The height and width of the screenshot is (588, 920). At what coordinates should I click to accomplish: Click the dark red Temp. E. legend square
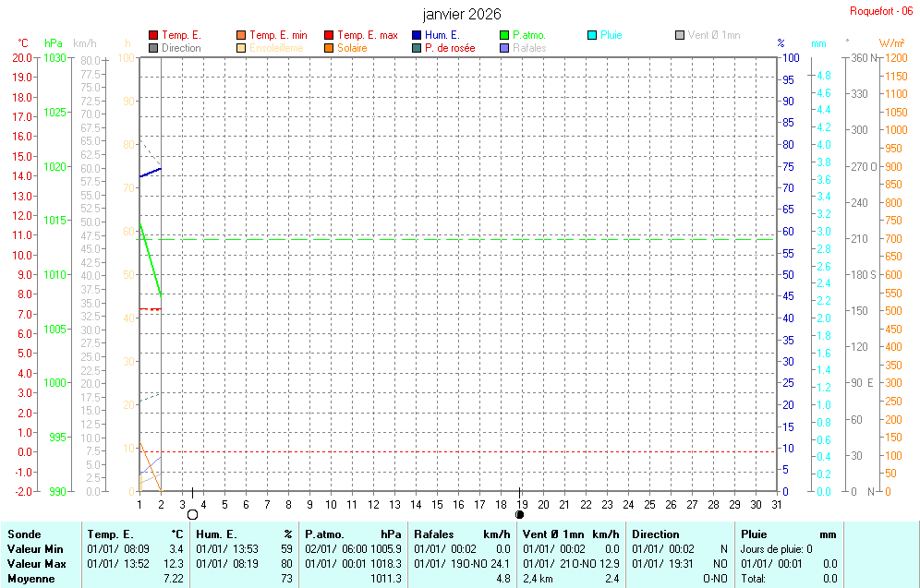[153, 35]
